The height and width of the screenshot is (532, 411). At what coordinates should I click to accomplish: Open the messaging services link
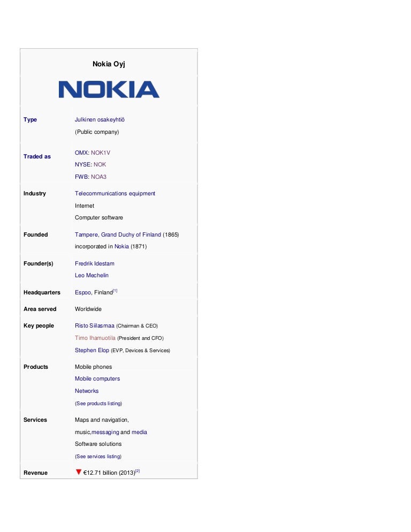(105, 432)
